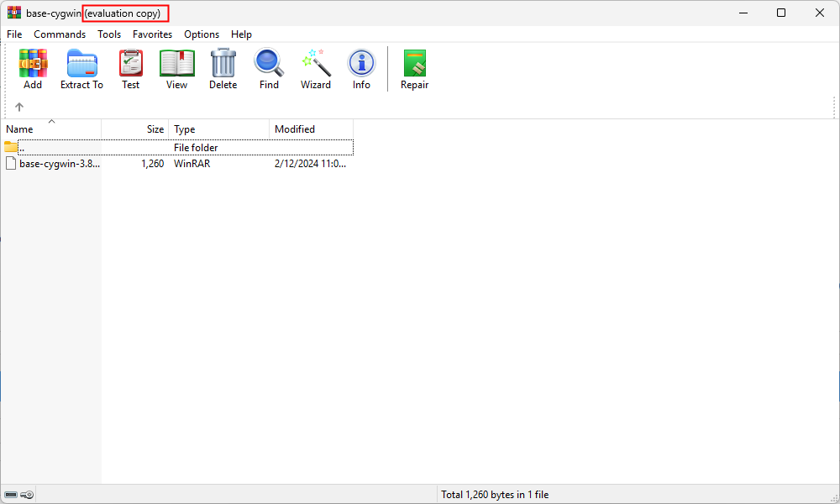Viewport: 840px width, 504px height.
Task: Click the WinRAR title bar app icon
Action: (14, 13)
